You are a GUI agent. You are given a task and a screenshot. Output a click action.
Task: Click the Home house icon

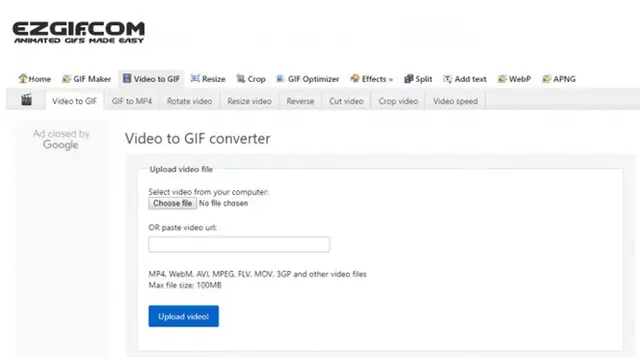(x=23, y=78)
